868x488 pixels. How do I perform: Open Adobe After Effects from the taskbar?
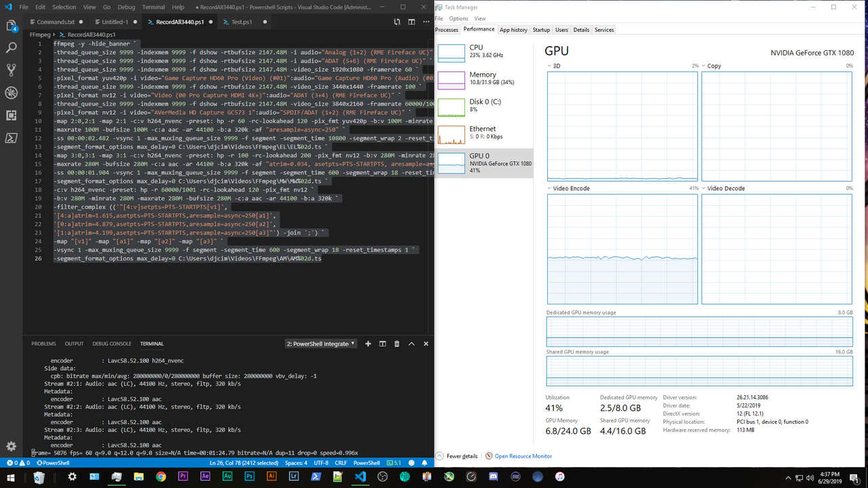[x=205, y=477]
